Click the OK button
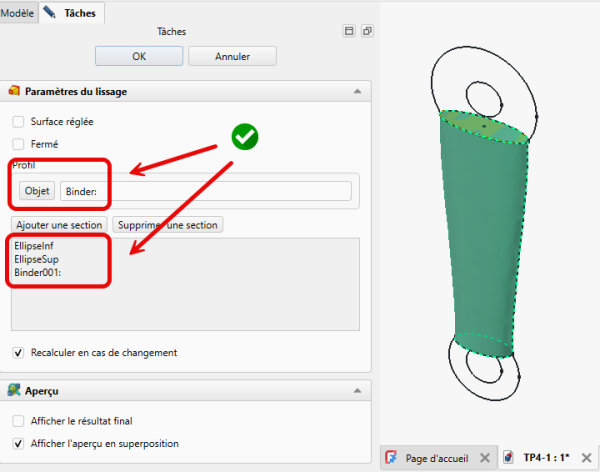 138,56
